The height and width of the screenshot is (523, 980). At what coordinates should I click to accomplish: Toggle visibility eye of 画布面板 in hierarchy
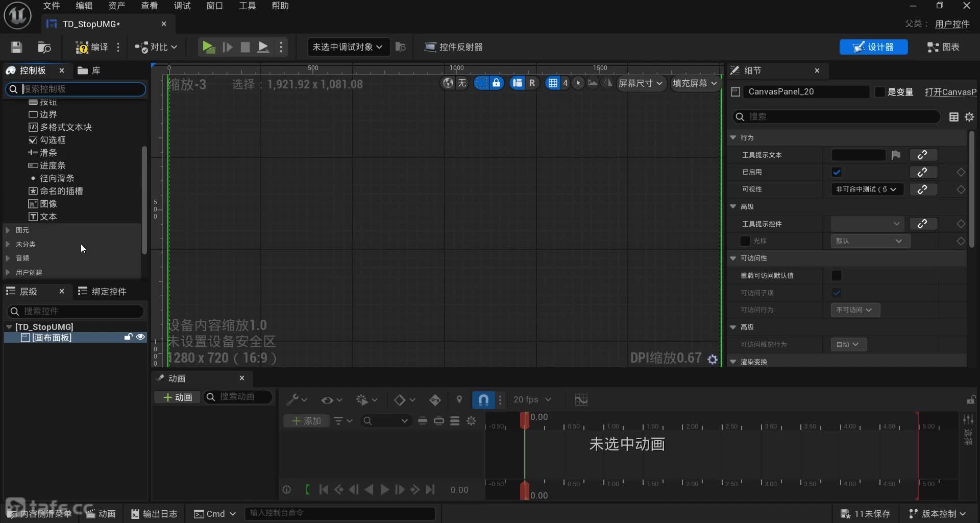tap(140, 337)
